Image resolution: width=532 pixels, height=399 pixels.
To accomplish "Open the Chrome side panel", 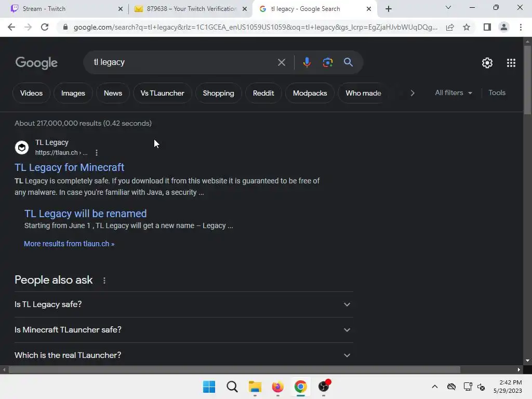I will (487, 27).
